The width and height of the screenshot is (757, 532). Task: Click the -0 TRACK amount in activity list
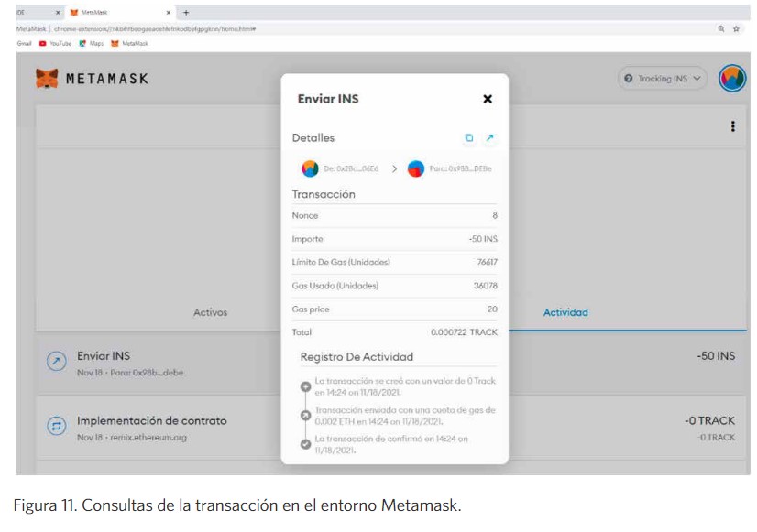point(709,421)
